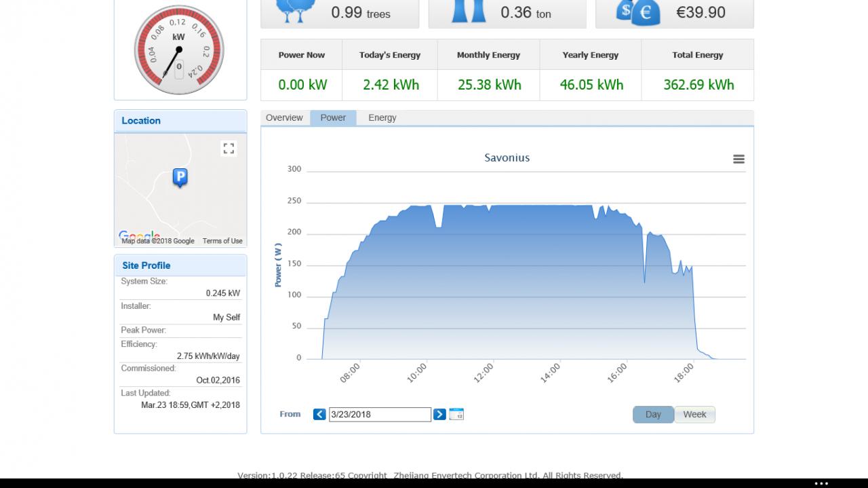Click the €39.90 savings amount

701,12
